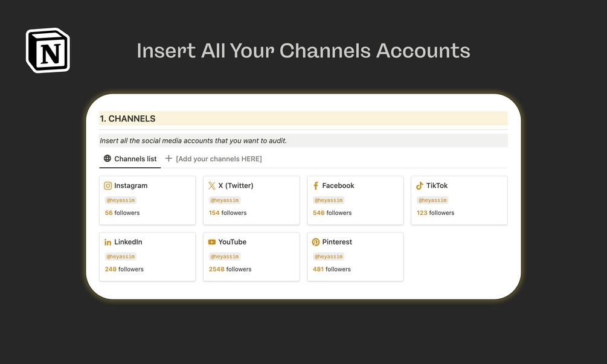Click the Facebook icon

316,186
